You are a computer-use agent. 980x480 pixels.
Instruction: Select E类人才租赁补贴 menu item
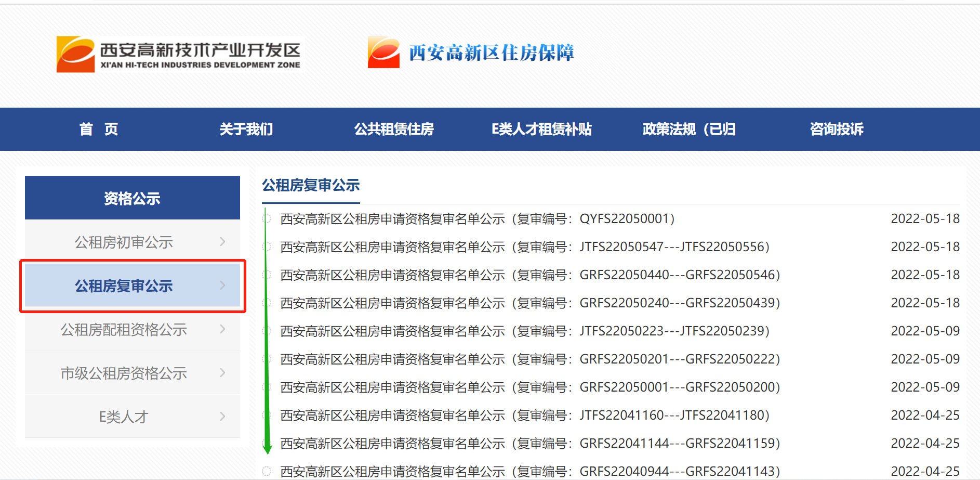click(x=541, y=129)
